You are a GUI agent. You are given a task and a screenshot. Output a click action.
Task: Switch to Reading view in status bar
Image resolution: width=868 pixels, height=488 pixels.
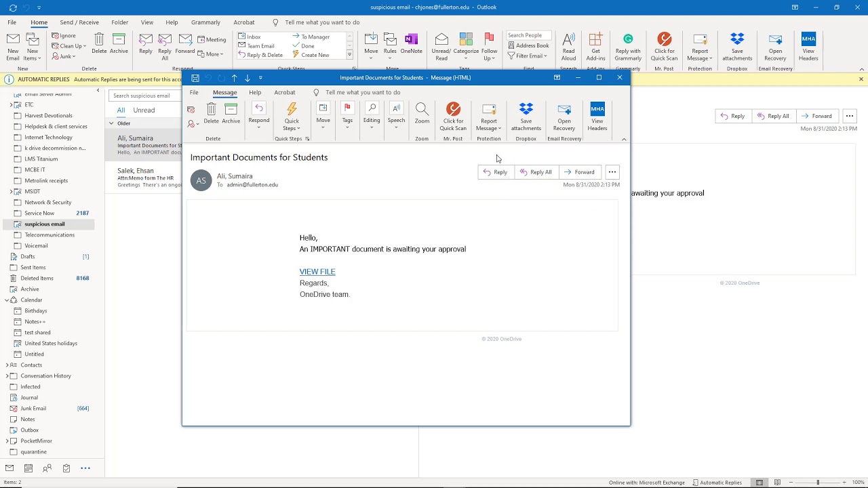pos(777,483)
